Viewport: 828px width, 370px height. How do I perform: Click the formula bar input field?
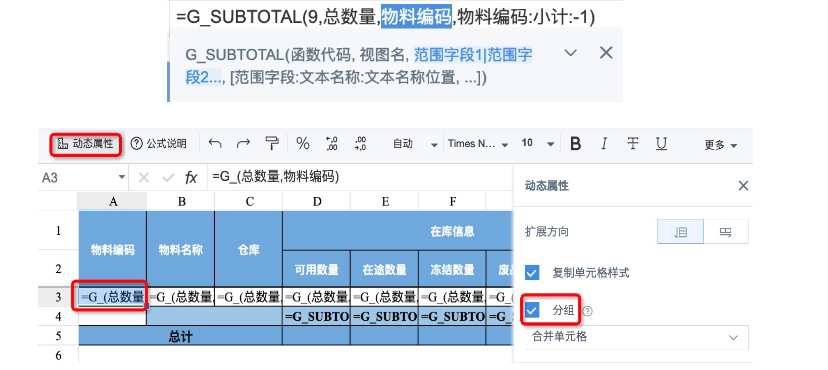point(359,177)
